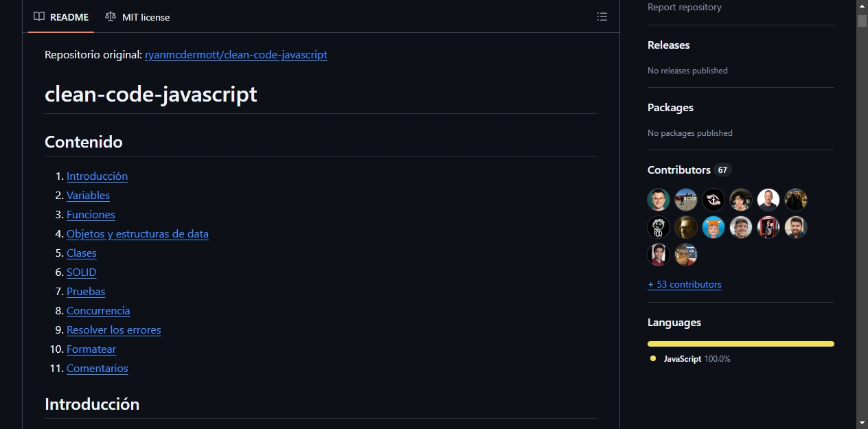This screenshot has height=429, width=868.
Task: Click the 'No releases published' text
Action: point(687,70)
